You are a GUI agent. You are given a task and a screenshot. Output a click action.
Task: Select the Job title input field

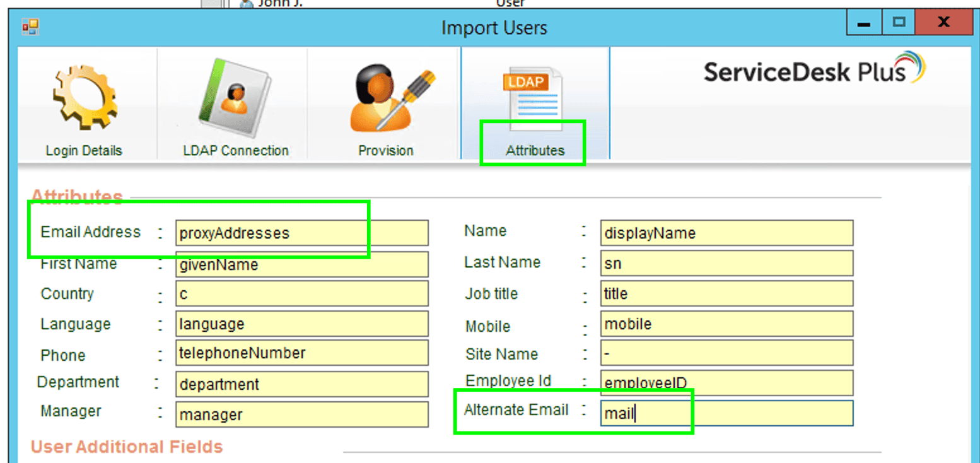coord(726,294)
